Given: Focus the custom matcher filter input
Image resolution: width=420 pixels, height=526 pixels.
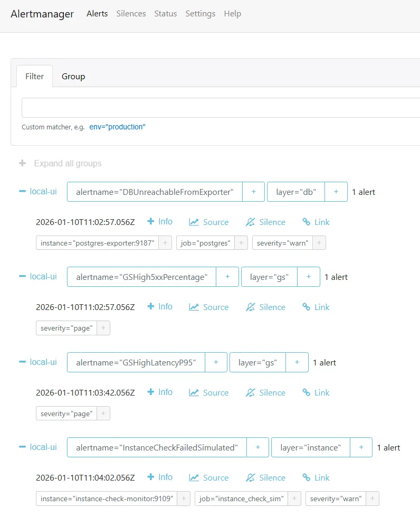Looking at the screenshot, I should pyautogui.click(x=221, y=108).
